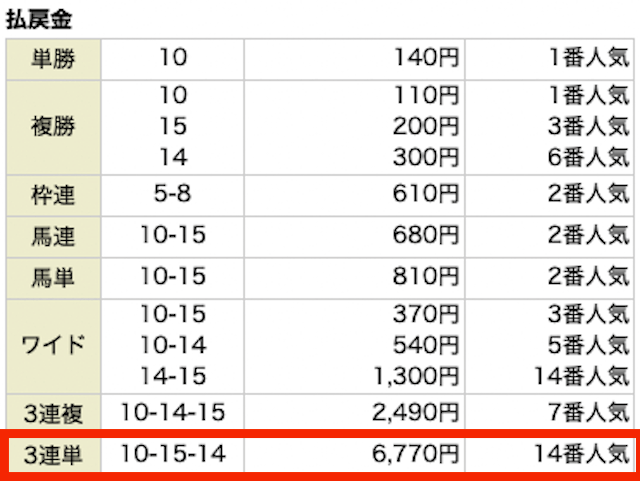640x481 pixels.
Task: Select the 単勝 row label
Action: click(53, 58)
